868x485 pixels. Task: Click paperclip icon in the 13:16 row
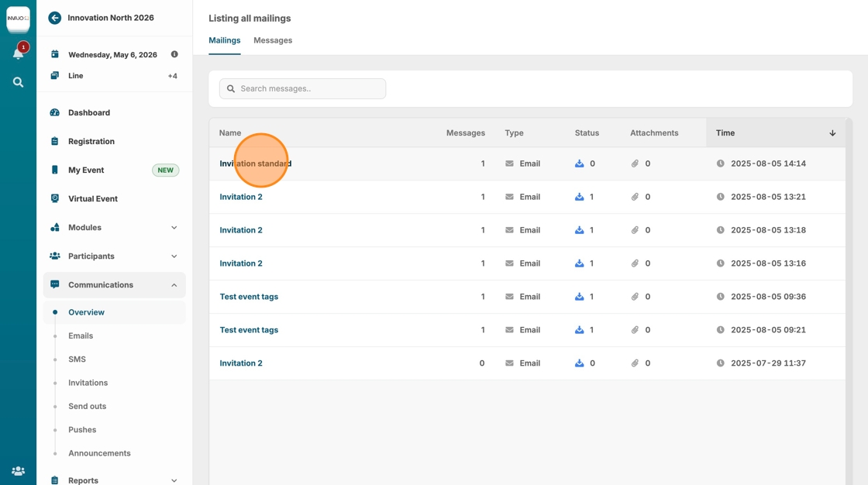pos(635,263)
